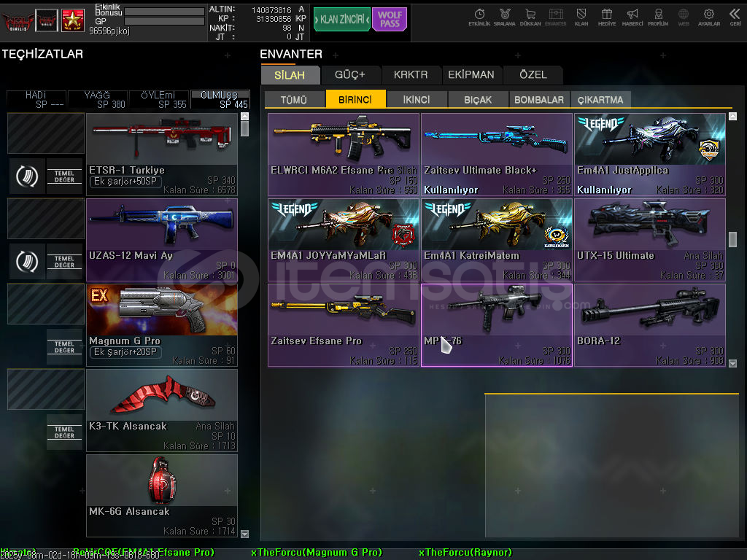747x560 pixels.
Task: Click the magazine icon beside ETSR-1 Türkiye
Action: point(27,176)
